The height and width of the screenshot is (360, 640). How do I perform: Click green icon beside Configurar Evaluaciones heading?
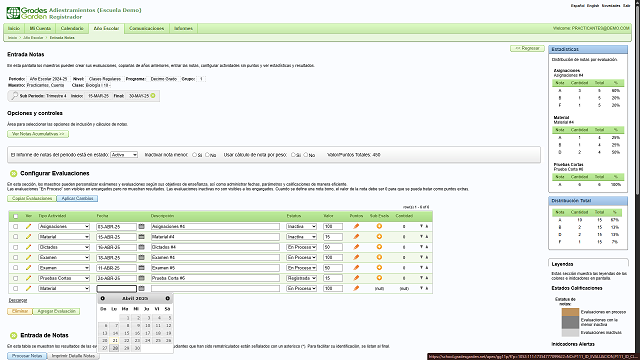pyautogui.click(x=13, y=173)
